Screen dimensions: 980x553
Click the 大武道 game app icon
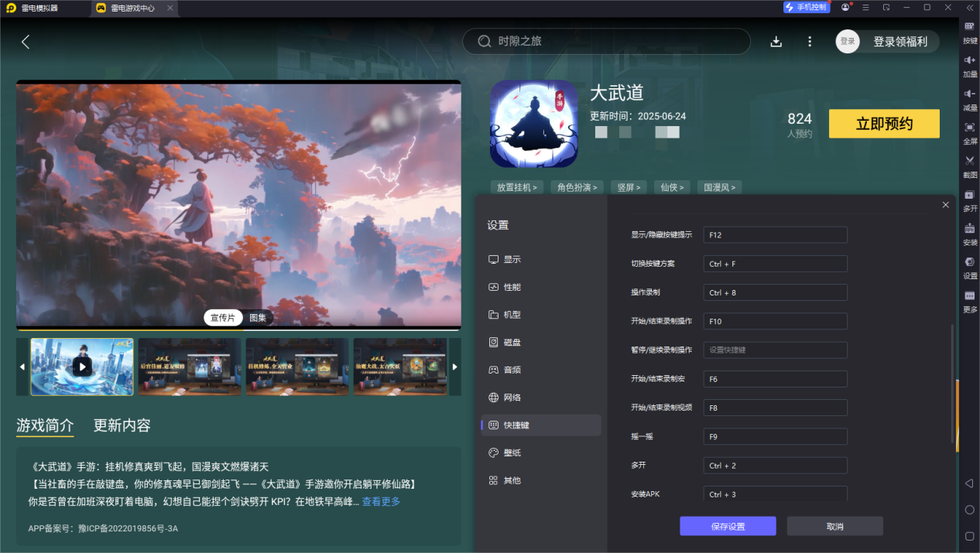pyautogui.click(x=534, y=124)
